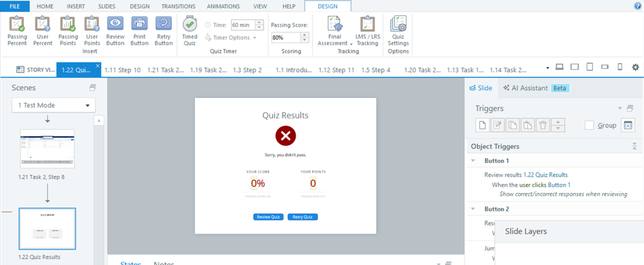Viewport: 644px width, 265px height.
Task: Increase the quiz Time value
Action: click(259, 23)
